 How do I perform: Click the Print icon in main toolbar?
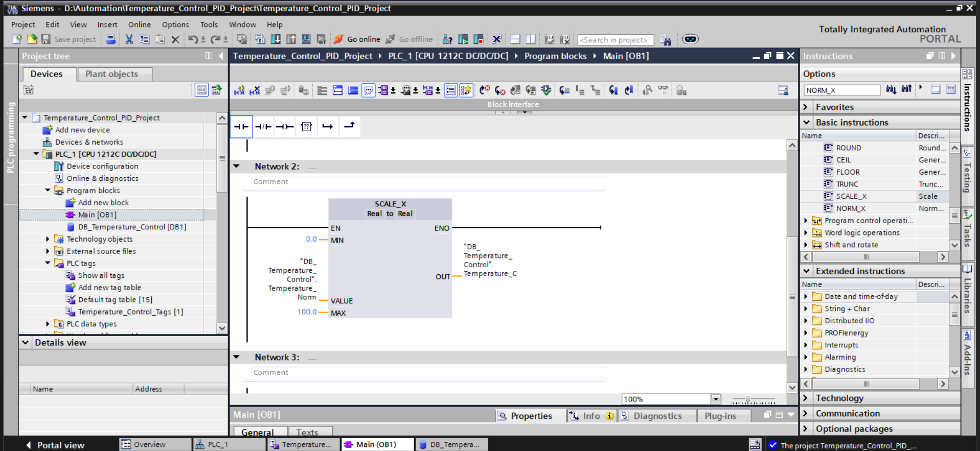[x=110, y=39]
